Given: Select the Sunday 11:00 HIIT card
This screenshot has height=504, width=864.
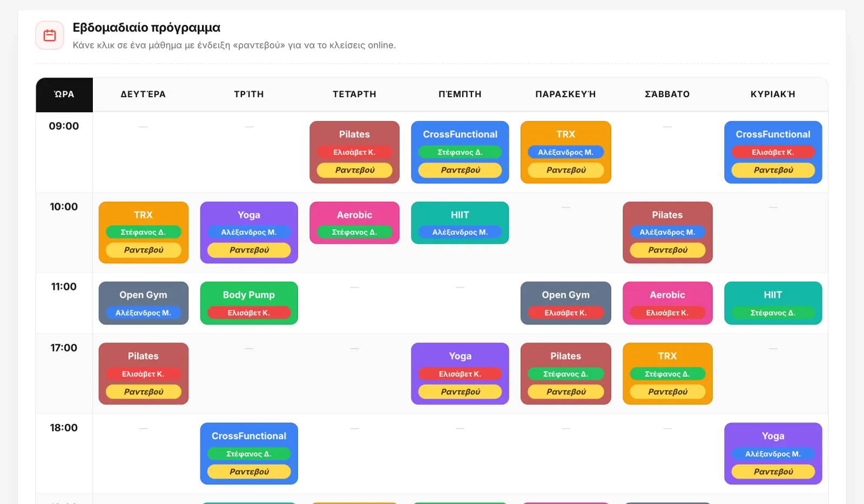Looking at the screenshot, I should click(x=773, y=303).
